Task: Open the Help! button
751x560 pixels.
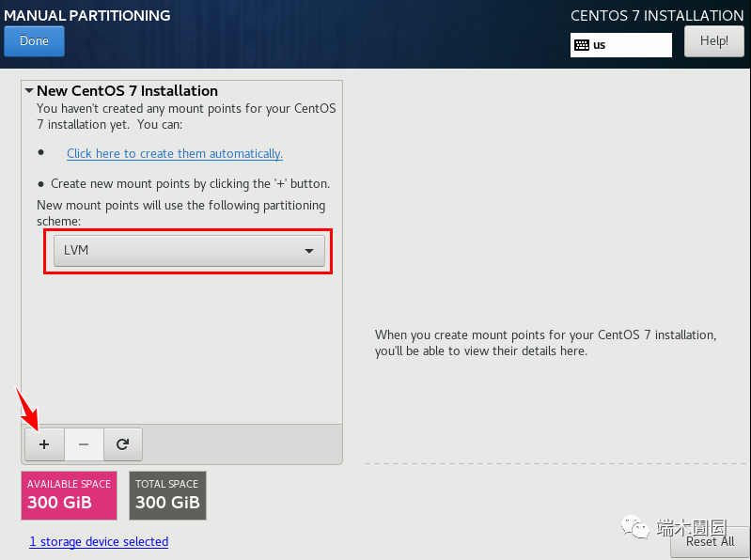Action: (713, 41)
